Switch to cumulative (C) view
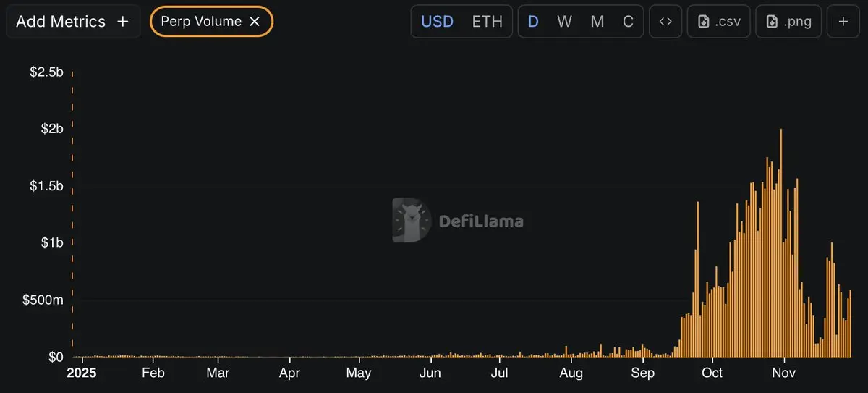 pyautogui.click(x=628, y=22)
